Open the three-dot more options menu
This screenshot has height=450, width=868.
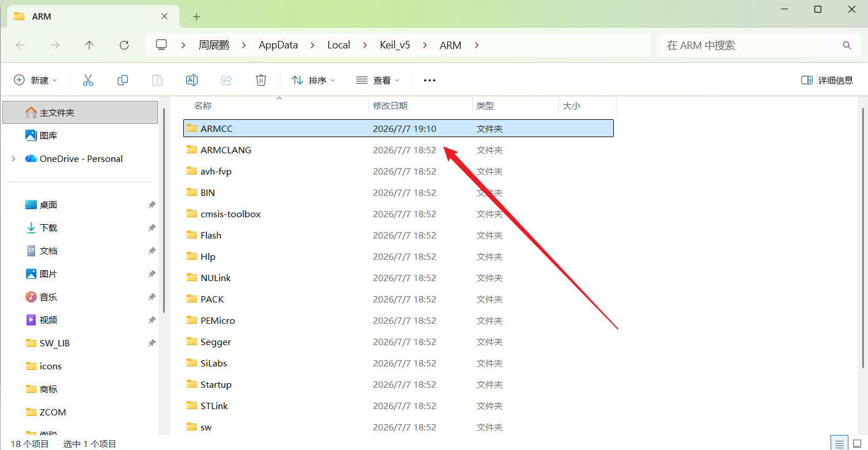(429, 80)
